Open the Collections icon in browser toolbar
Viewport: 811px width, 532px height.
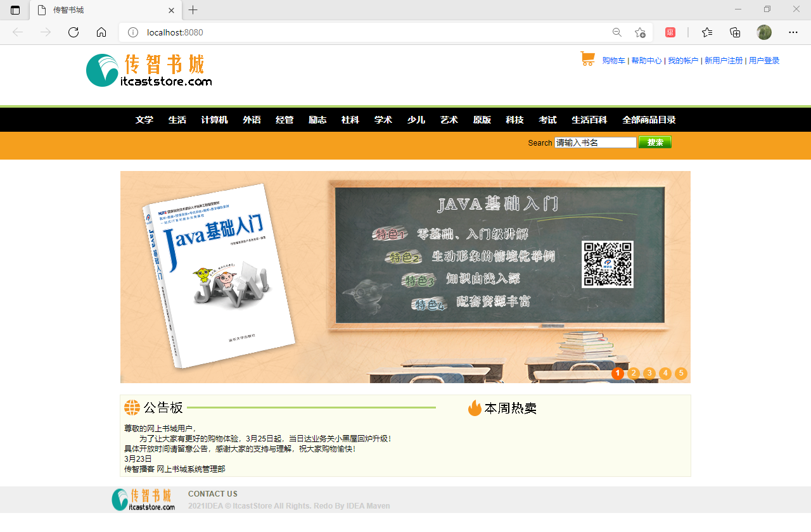[x=735, y=32]
